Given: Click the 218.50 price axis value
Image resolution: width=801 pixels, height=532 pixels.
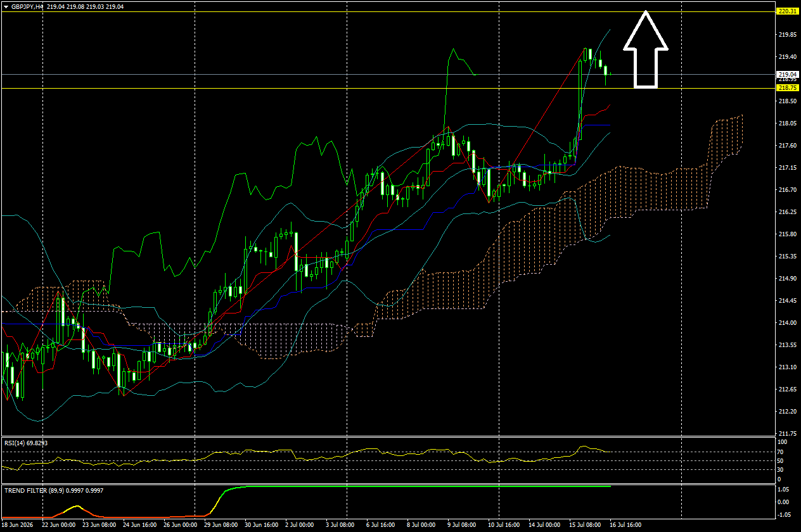Looking at the screenshot, I should point(787,101).
